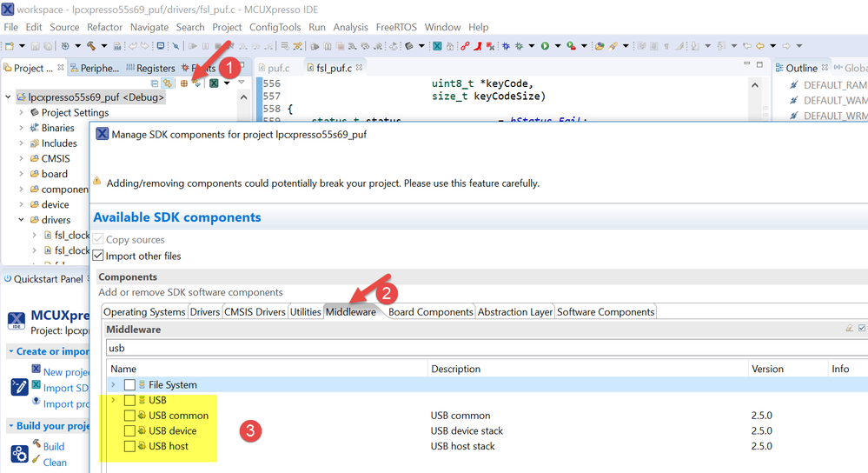Check the File System checkbox
The image size is (868, 473).
[129, 384]
